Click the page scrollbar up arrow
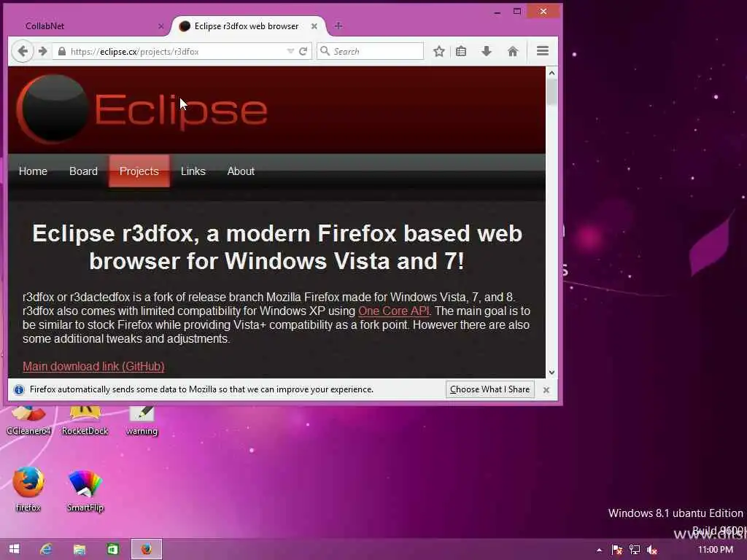This screenshot has width=747, height=560. 551,73
